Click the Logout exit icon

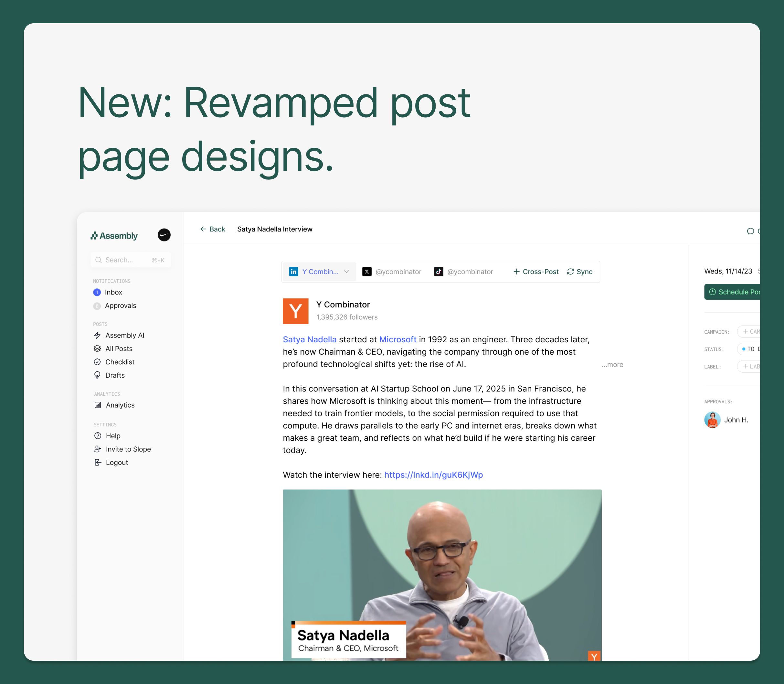98,462
